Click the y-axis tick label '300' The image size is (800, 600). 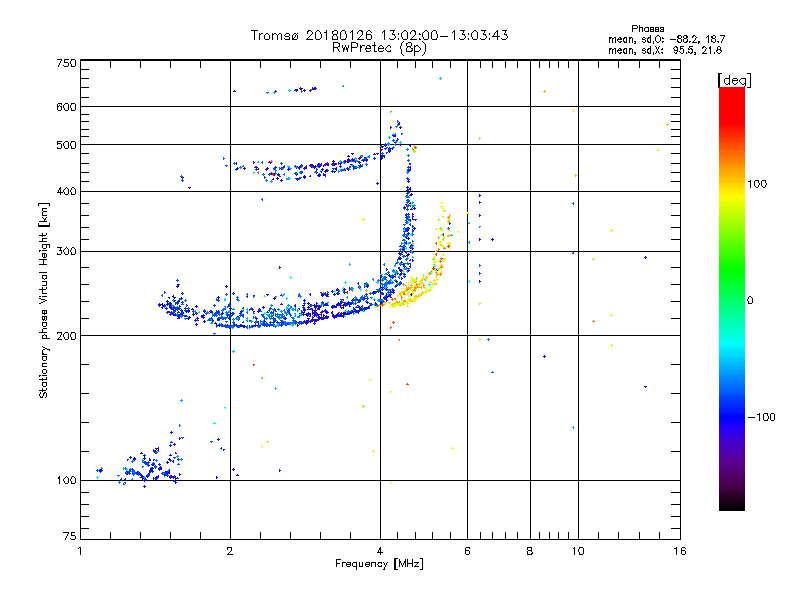click(x=66, y=251)
